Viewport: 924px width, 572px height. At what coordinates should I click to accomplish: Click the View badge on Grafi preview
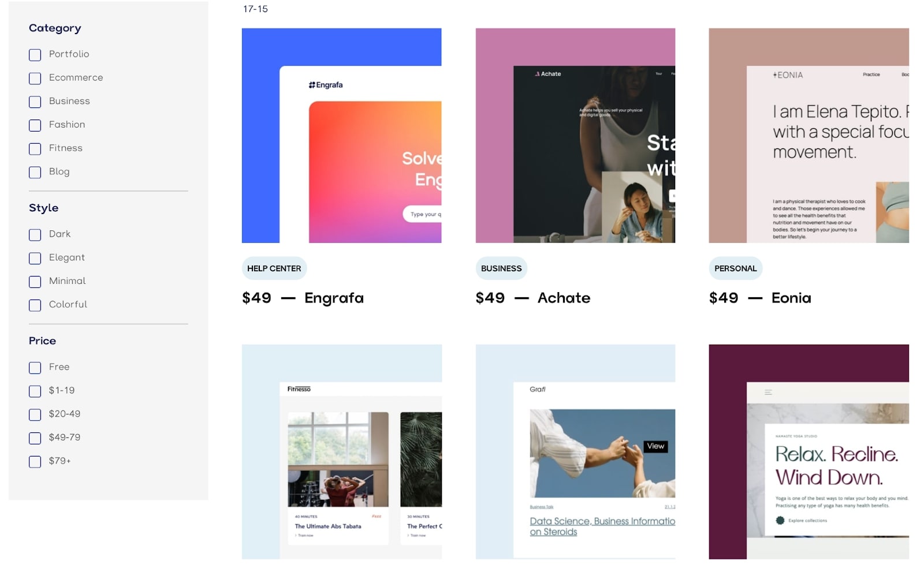click(x=655, y=446)
